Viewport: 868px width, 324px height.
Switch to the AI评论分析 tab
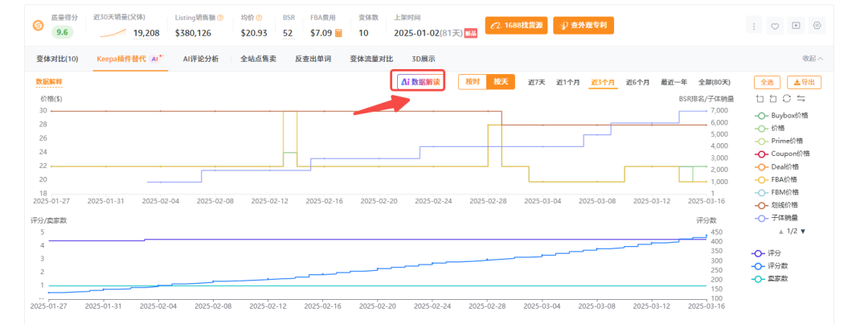201,59
